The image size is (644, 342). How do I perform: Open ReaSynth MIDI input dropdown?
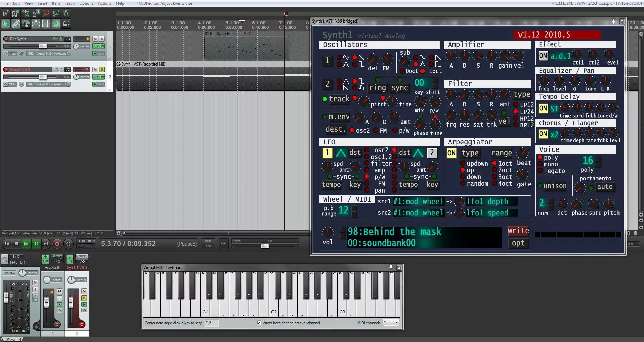point(49,54)
